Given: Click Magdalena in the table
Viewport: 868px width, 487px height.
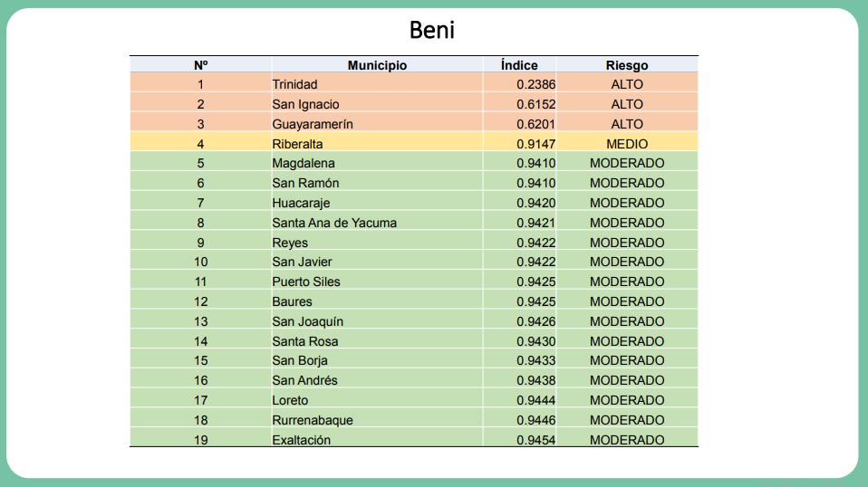Looking at the screenshot, I should (x=304, y=164).
